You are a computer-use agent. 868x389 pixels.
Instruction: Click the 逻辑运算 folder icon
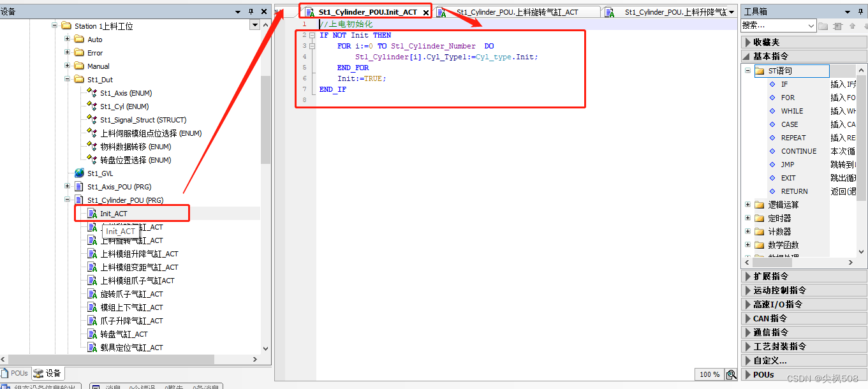tap(759, 205)
